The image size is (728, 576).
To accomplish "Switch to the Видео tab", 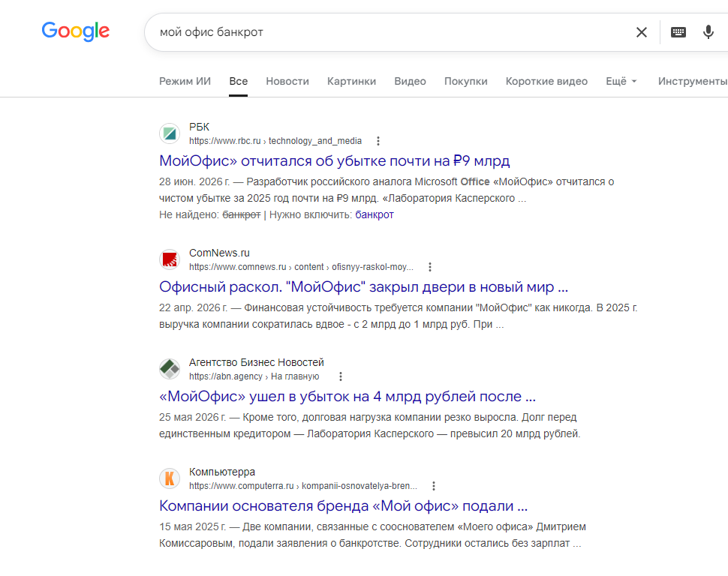I will tap(410, 81).
